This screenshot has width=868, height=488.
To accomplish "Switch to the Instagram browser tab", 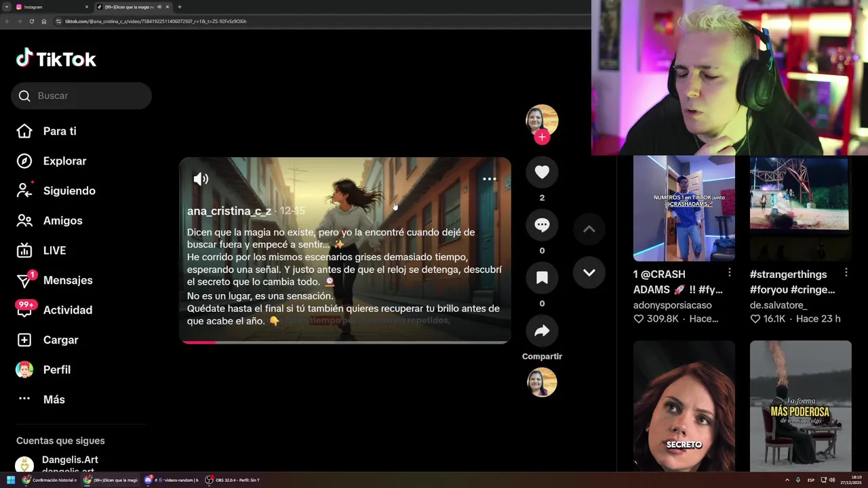I will point(51,7).
